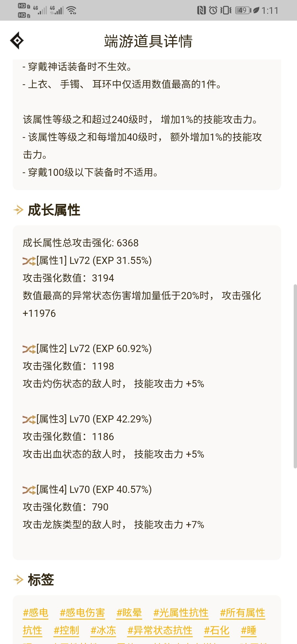Open the #控制 tag
The width and height of the screenshot is (297, 644).
66,630
